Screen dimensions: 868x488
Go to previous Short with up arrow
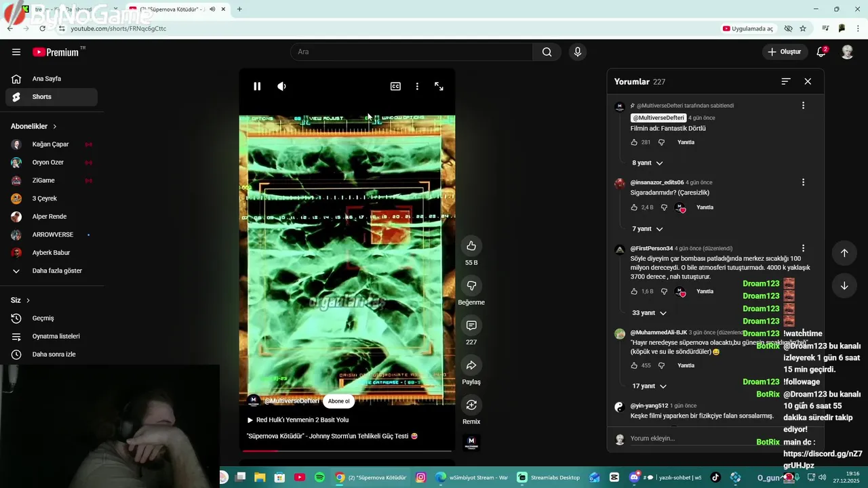coord(844,253)
